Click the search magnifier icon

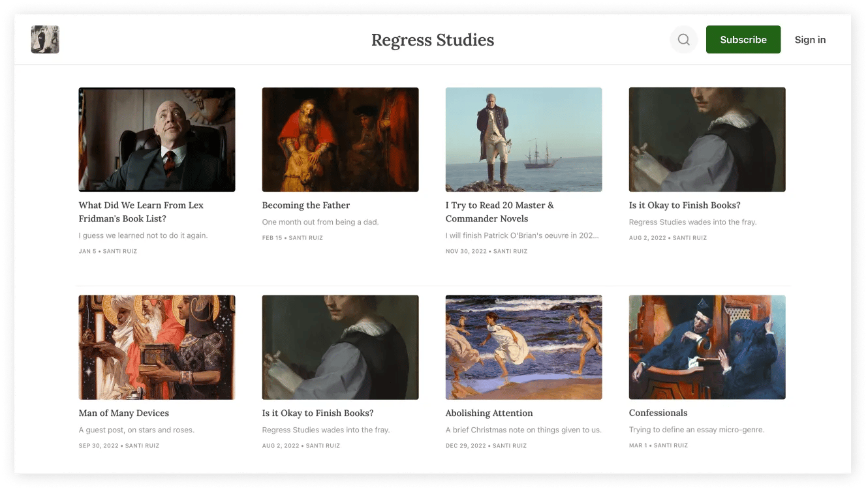[683, 40]
